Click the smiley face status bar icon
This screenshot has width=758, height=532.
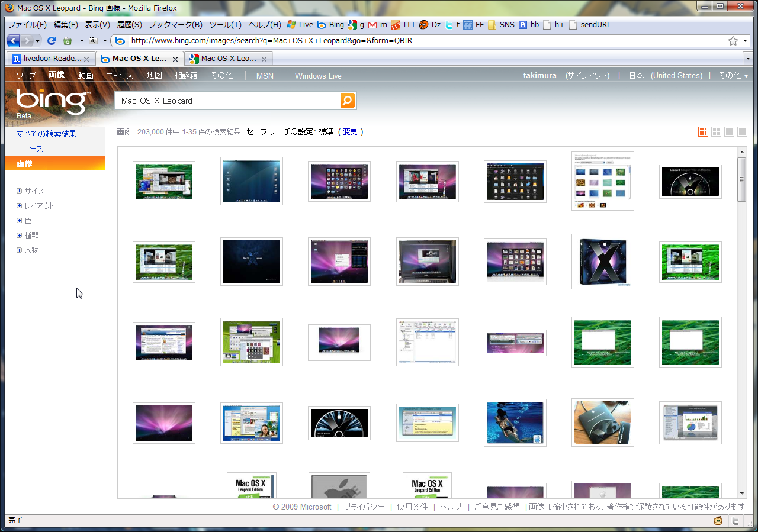718,521
